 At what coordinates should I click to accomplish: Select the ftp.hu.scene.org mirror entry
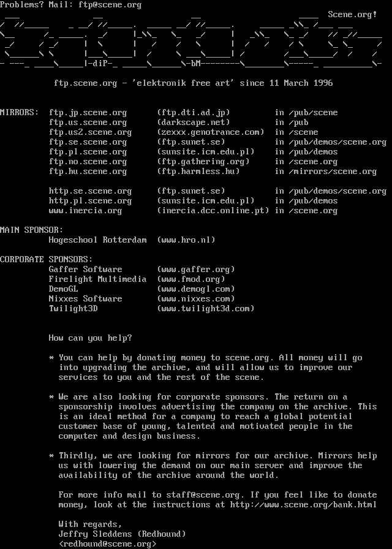[88, 172]
